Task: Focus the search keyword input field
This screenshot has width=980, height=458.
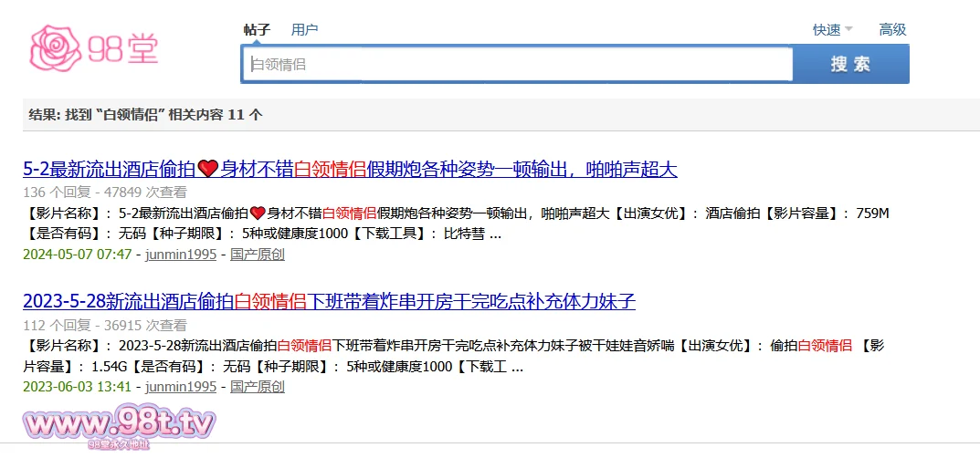Action: pos(517,65)
